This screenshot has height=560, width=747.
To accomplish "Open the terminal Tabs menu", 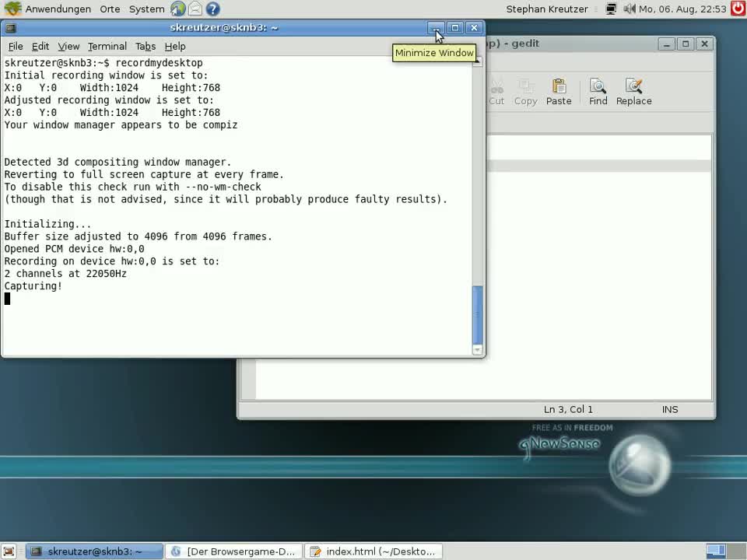I will pyautogui.click(x=146, y=46).
